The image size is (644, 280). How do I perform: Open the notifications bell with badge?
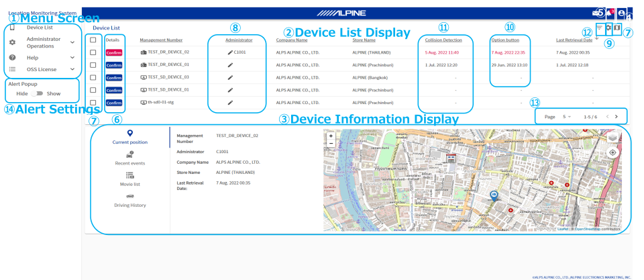coord(610,12)
